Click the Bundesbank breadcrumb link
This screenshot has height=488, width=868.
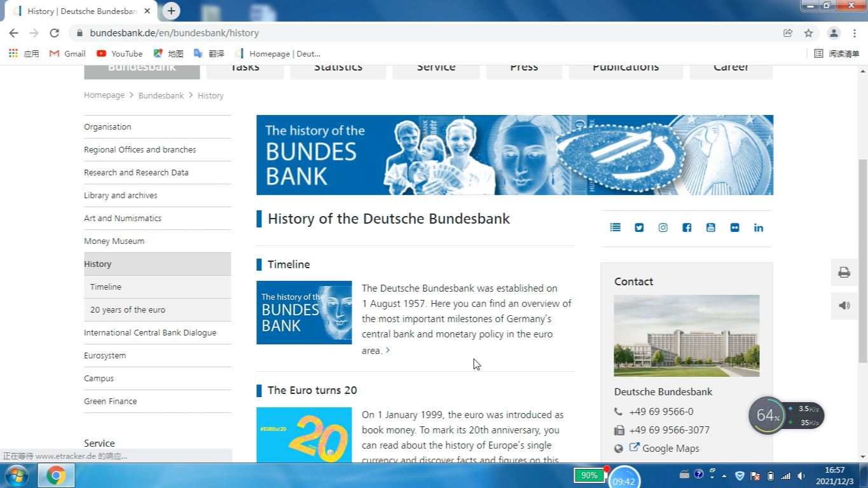tap(161, 95)
